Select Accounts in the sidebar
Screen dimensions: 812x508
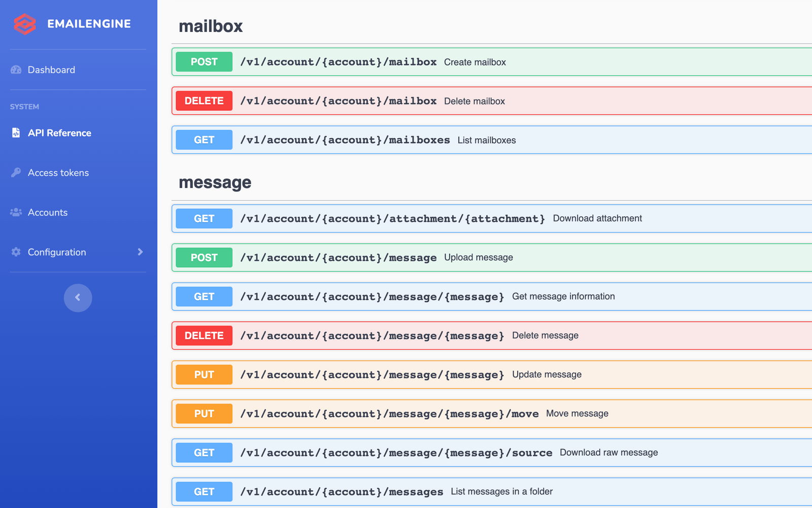pos(48,212)
